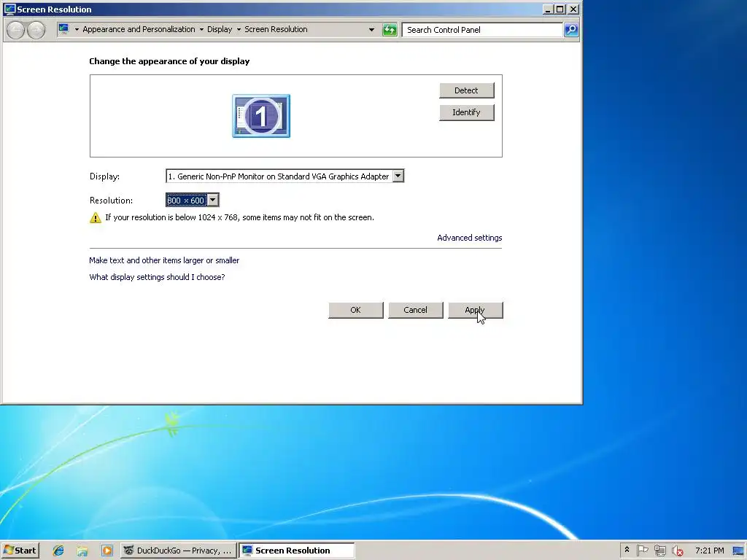Show hidden system tray icons
747x560 pixels.
(627, 550)
